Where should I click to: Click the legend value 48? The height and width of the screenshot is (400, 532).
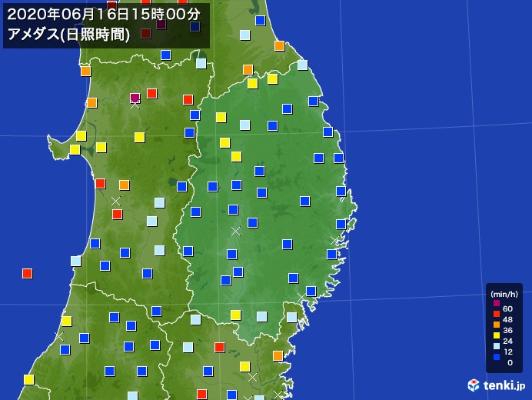(x=507, y=319)
